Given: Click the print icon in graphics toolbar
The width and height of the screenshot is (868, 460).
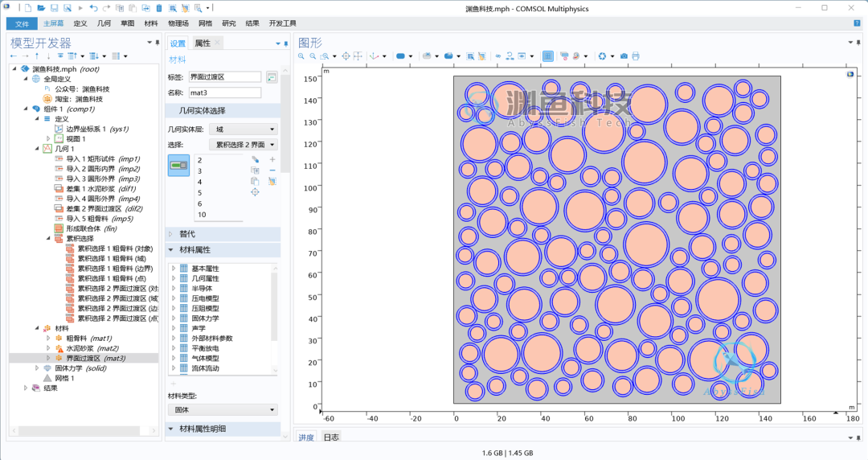Looking at the screenshot, I should pyautogui.click(x=636, y=56).
